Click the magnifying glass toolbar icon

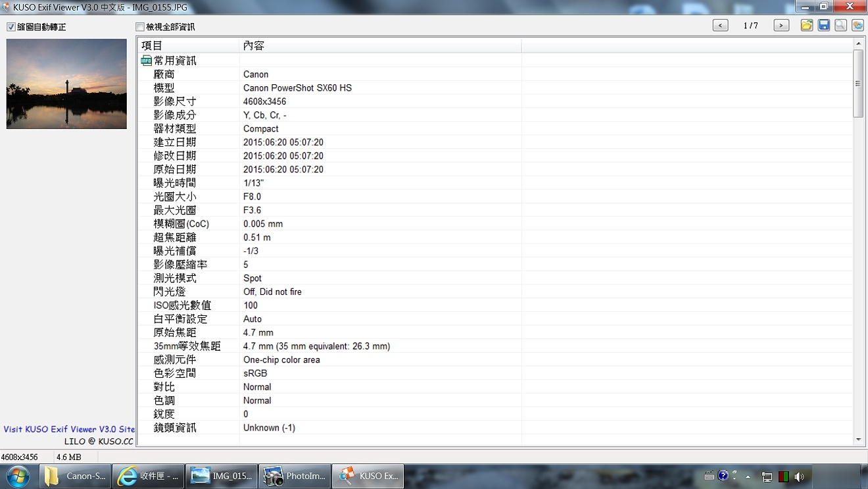[840, 26]
